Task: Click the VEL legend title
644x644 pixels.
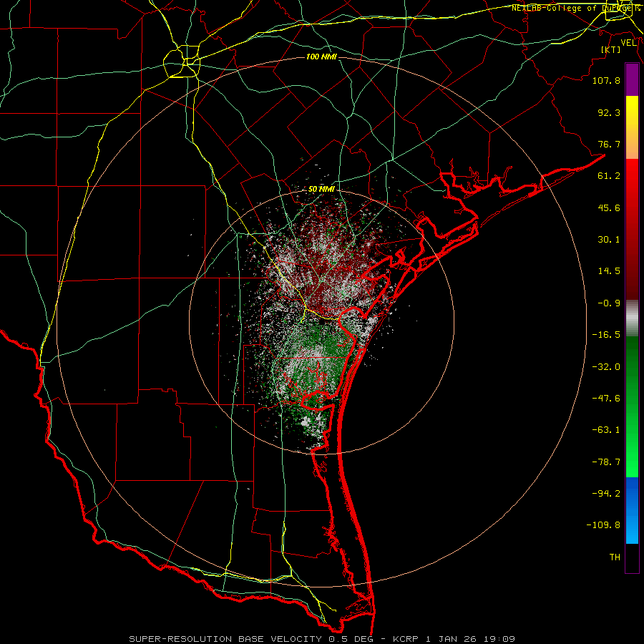Action: (629, 43)
